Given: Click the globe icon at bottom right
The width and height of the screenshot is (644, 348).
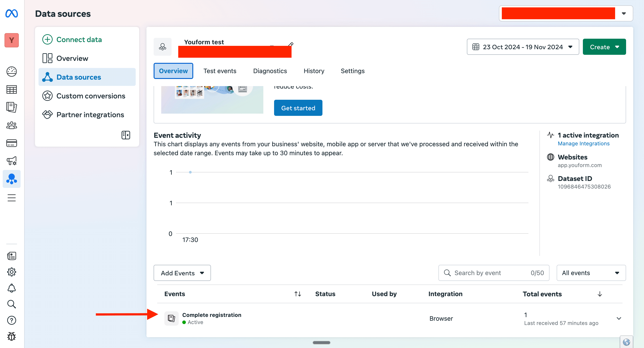Looking at the screenshot, I should (626, 342).
